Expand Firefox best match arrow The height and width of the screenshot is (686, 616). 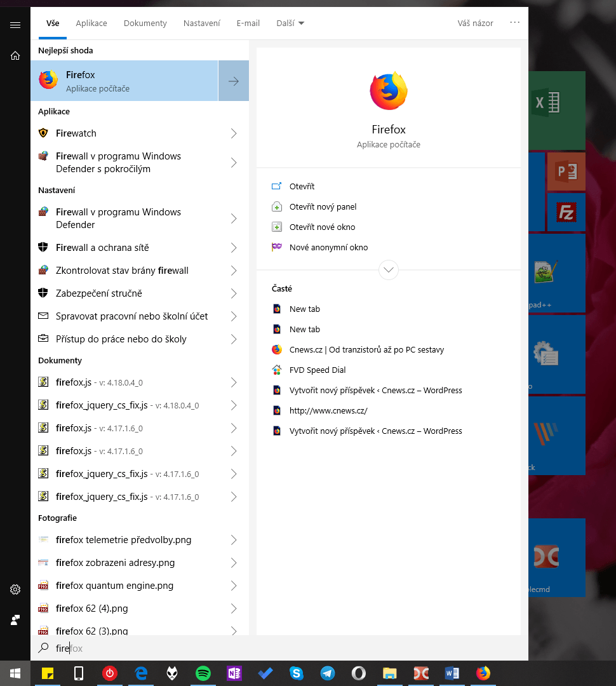pos(234,81)
